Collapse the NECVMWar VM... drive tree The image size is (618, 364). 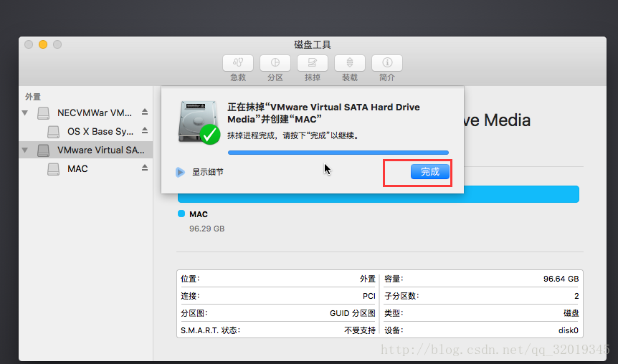(25, 113)
